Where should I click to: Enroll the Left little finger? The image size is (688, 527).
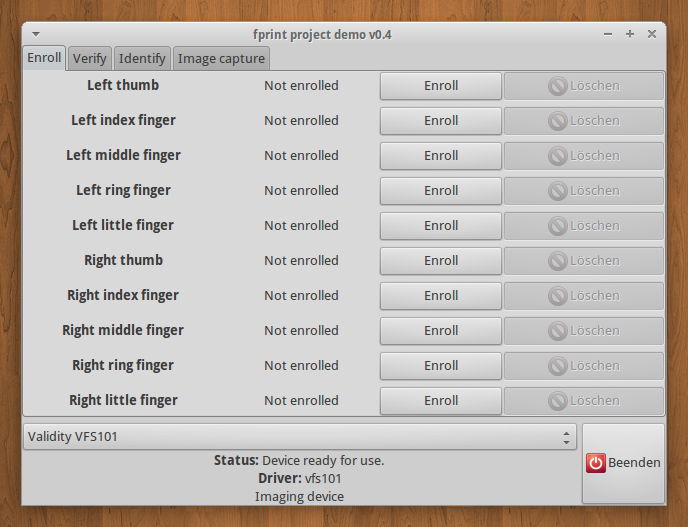coord(440,226)
